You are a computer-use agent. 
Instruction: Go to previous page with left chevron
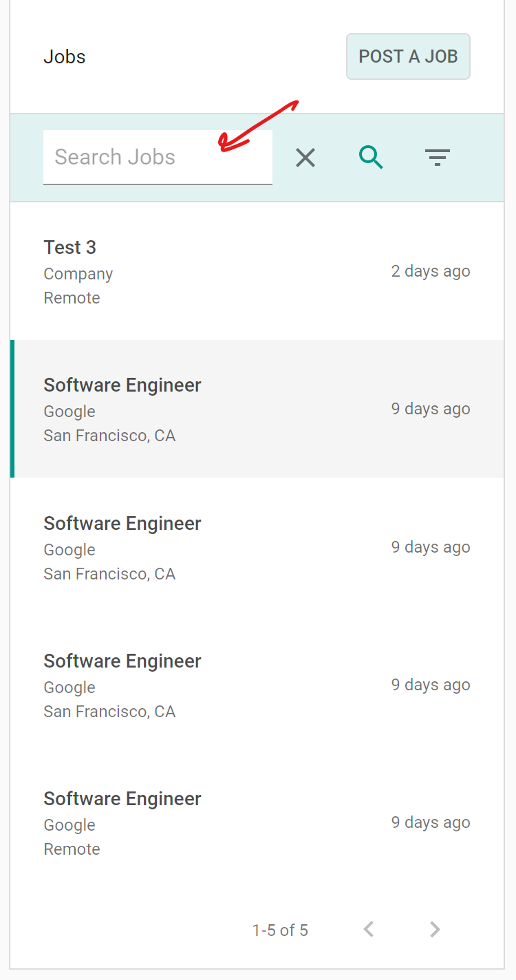369,930
